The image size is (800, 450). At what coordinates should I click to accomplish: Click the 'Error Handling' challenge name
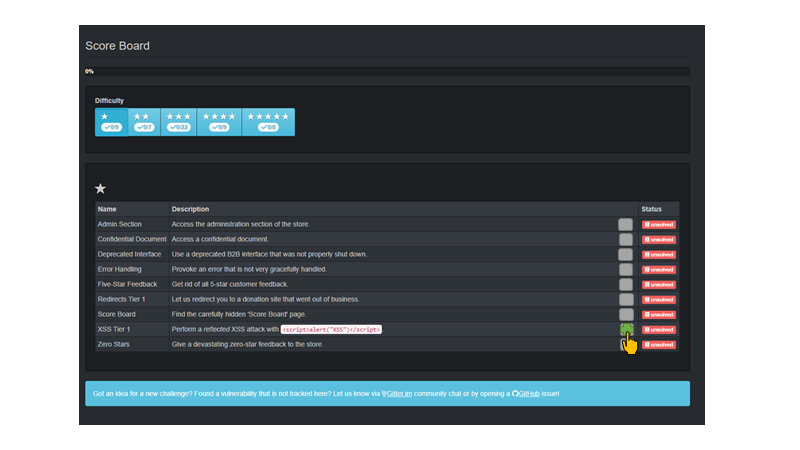pyautogui.click(x=119, y=269)
